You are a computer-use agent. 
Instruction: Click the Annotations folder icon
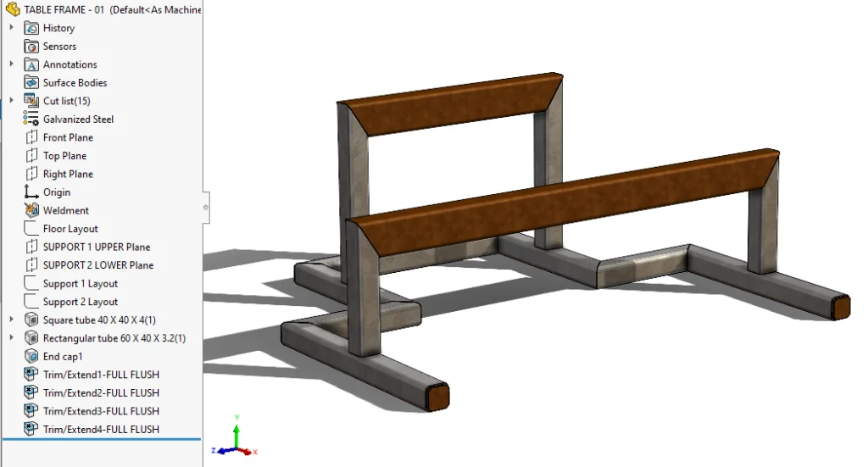(x=31, y=64)
